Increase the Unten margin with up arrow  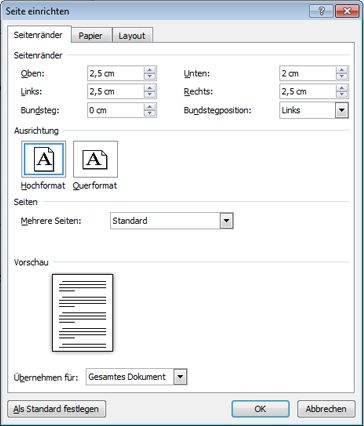[x=342, y=70]
